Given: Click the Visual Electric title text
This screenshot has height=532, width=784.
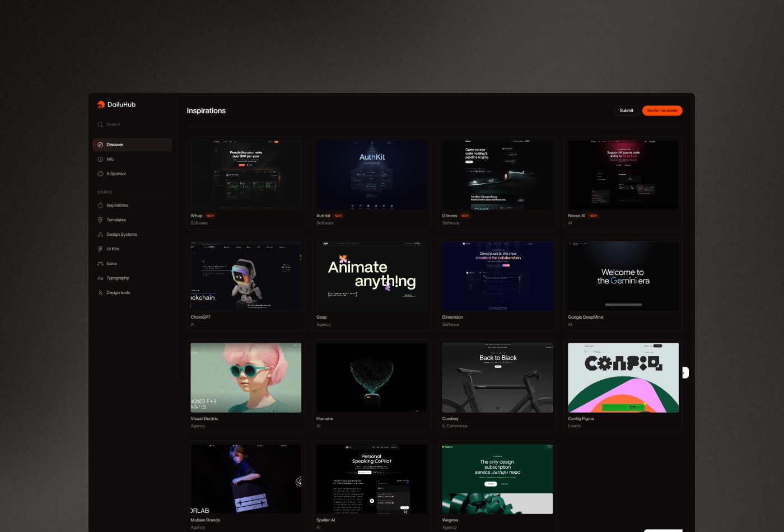Looking at the screenshot, I should pos(204,418).
